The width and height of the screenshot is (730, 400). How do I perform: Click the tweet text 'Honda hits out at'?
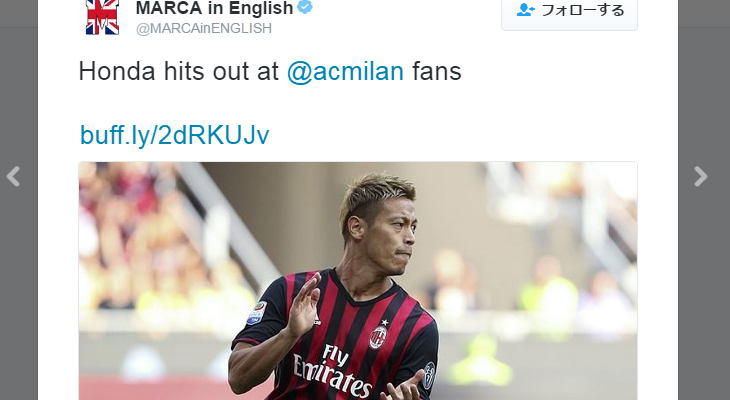point(178,71)
